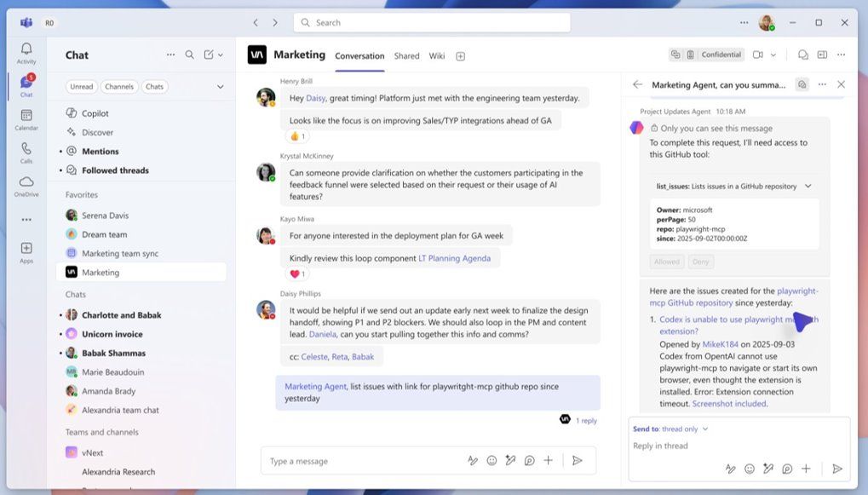Switch to the Wiki tab
Viewport: 868px width, 495px height.
437,55
